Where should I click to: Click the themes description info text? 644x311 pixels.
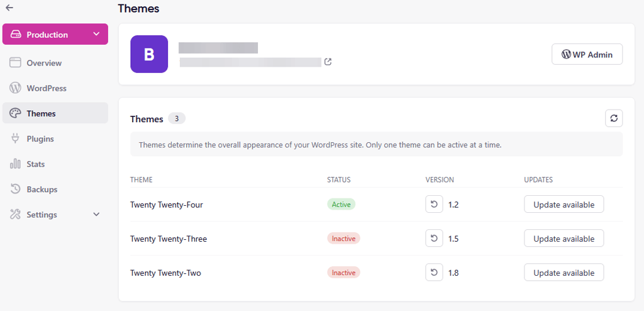320,145
